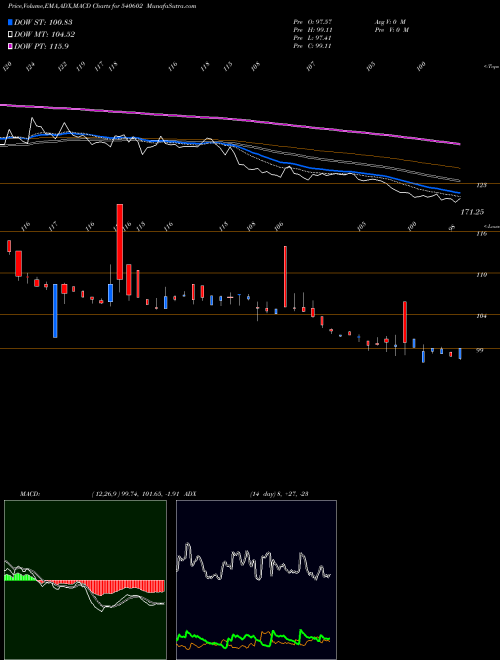This screenshot has width=500, height=660.
Task: Click the tallest red candlestick
Action: 120,242
